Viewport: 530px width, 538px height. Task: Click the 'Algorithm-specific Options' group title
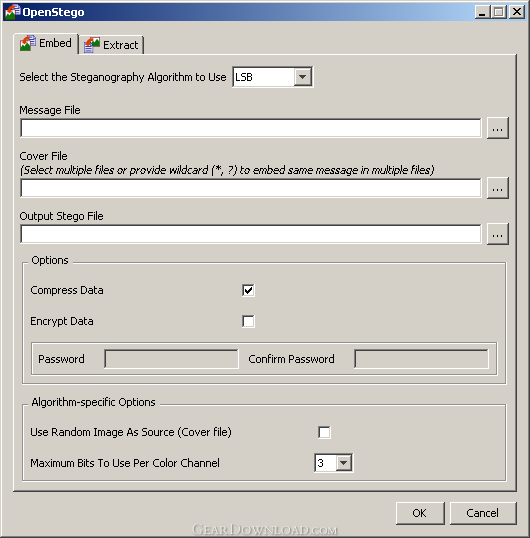93,402
